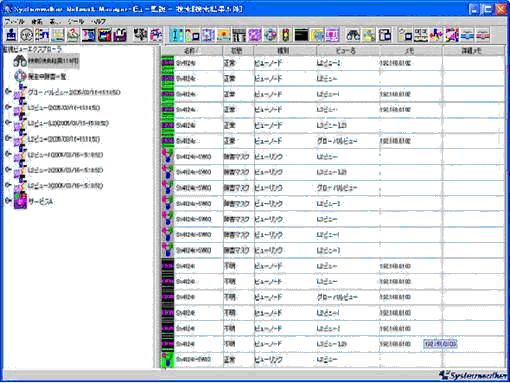Click the vertical splitter between tree and table

tap(157, 207)
